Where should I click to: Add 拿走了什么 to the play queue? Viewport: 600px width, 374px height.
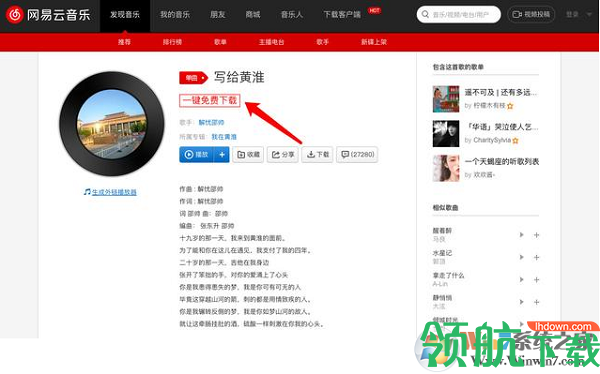coord(536,279)
